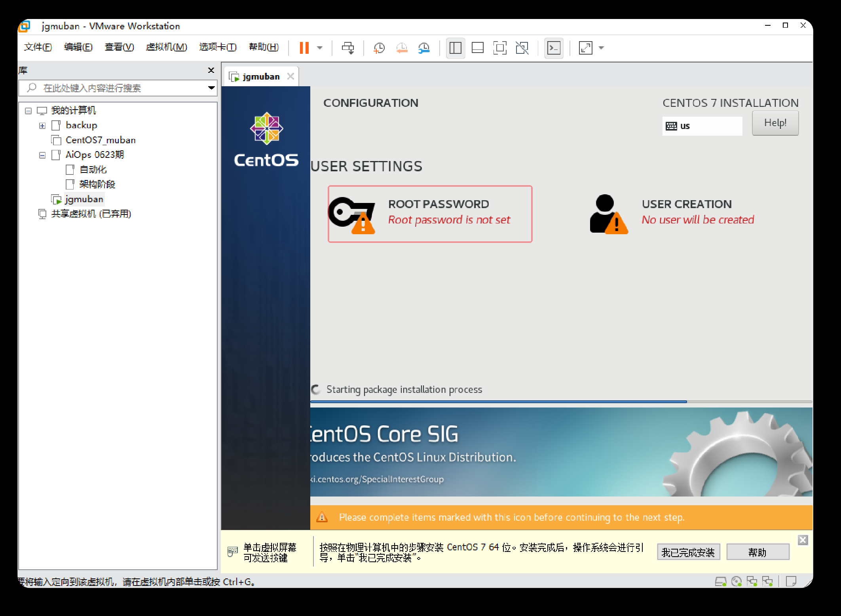Open USER CREATION settings
Screen dimensions: 841x616
(672, 214)
